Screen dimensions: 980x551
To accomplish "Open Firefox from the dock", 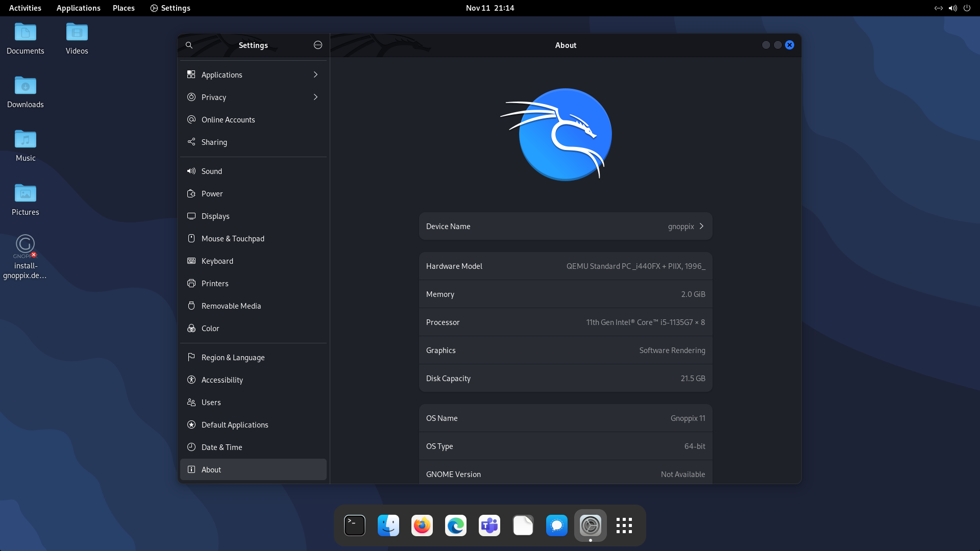I will tap(422, 525).
